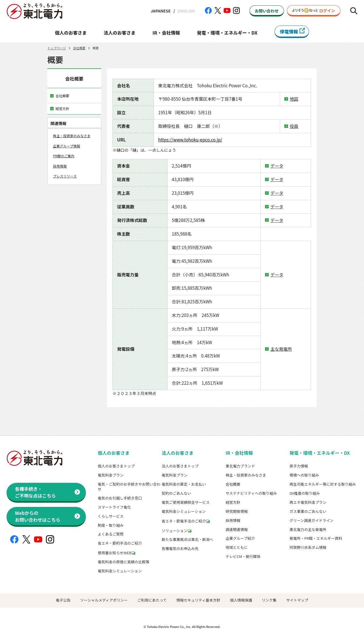Open プレスリリース sidebar link
Image resolution: width=364 pixels, height=641 pixels.
tap(65, 176)
